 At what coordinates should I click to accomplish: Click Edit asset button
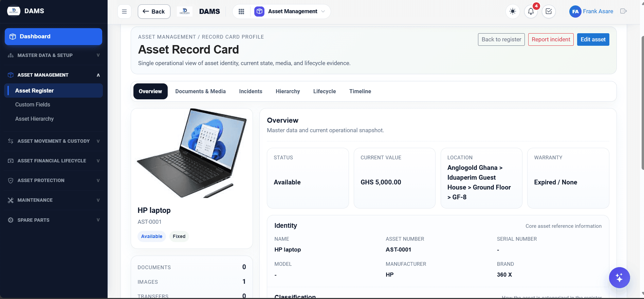point(593,39)
